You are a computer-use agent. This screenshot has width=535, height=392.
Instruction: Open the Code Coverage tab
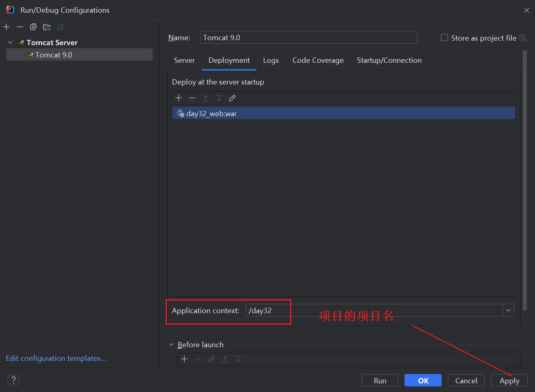coord(318,60)
